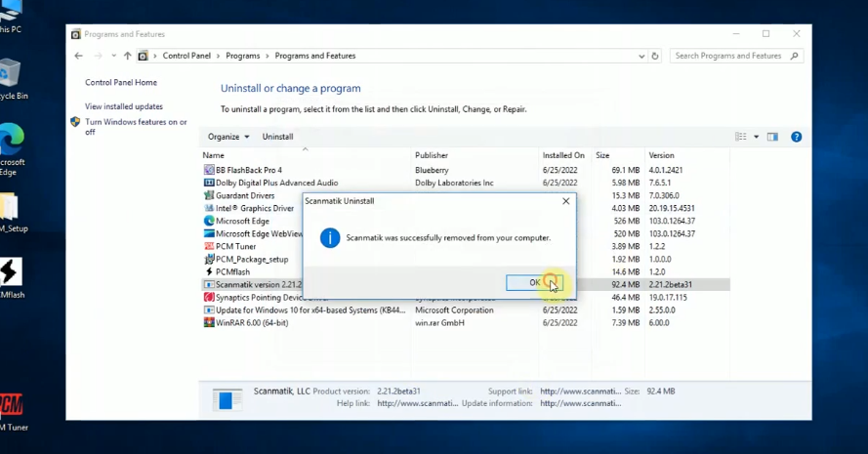
Task: Select Guardant Drivers entry
Action: [x=245, y=195]
